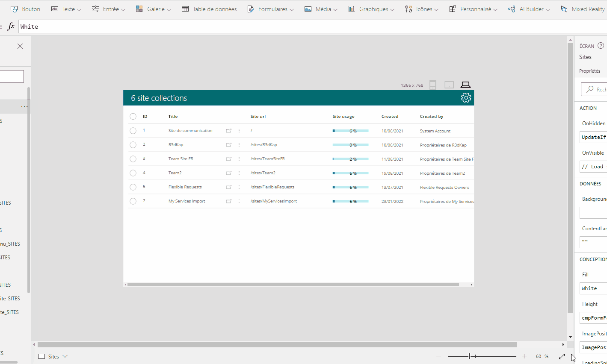This screenshot has width=607, height=364.
Task: Open the Formulaires dropdown
Action: tap(270, 9)
